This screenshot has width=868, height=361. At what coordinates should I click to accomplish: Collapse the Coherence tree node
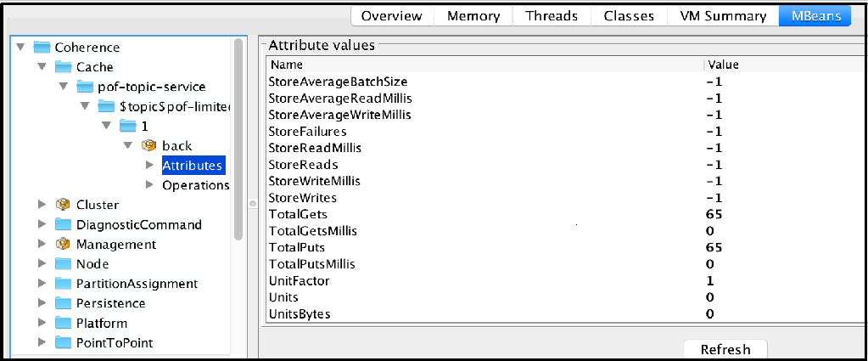21,48
